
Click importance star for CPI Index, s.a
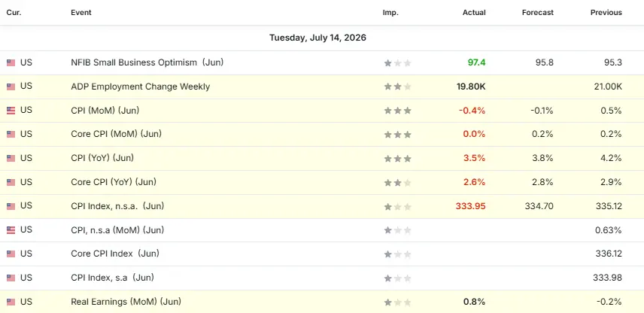[397, 278]
